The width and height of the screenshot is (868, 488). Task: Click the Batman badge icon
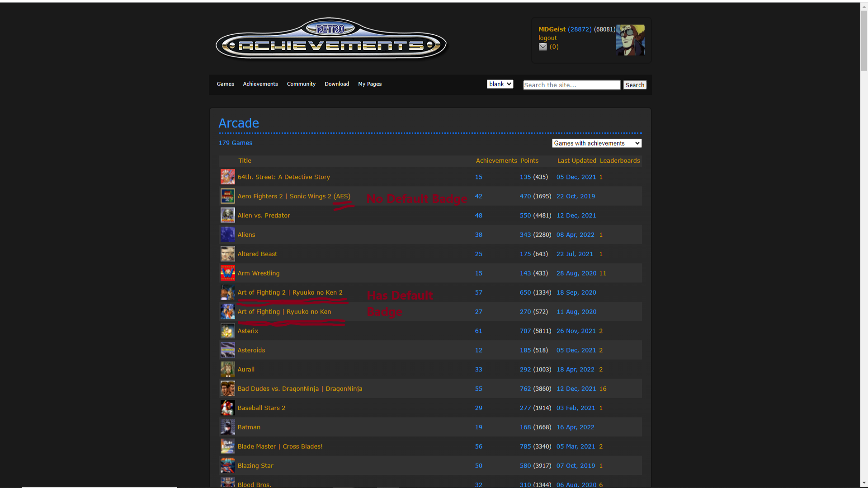point(227,427)
